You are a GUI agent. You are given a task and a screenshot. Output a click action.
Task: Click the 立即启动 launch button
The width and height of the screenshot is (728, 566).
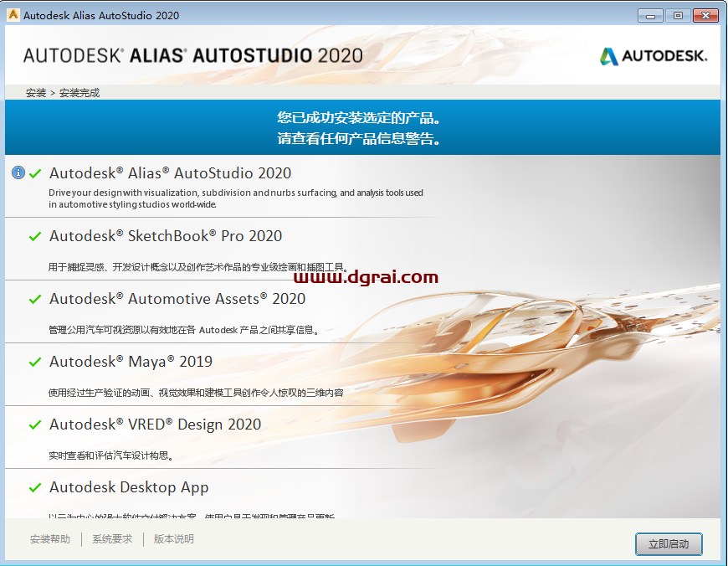pos(669,543)
